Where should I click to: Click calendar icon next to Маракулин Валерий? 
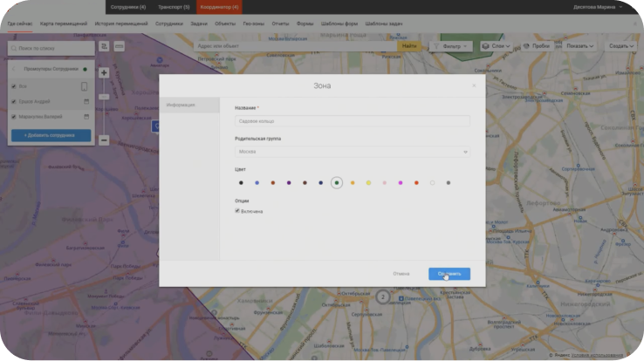[86, 116]
